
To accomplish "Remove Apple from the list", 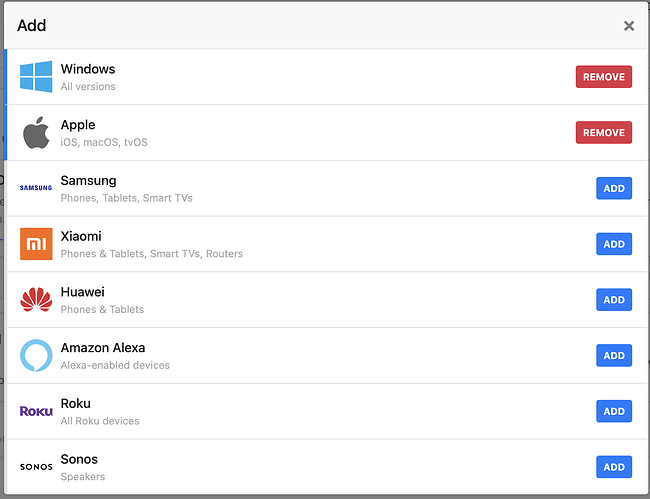I will pos(603,132).
